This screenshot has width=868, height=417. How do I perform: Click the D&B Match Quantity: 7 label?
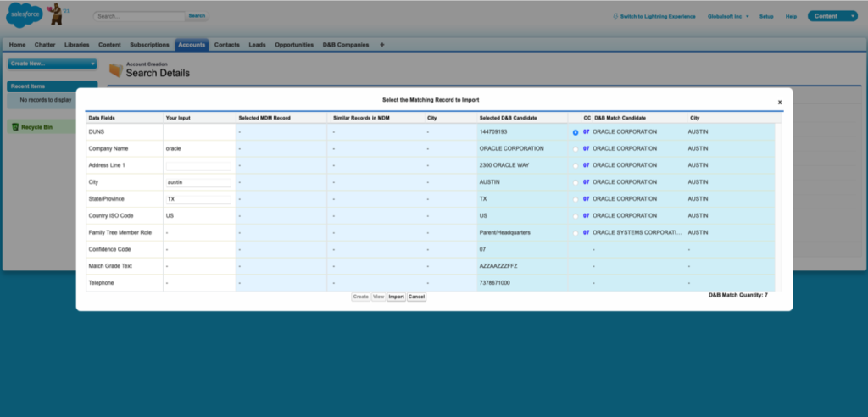pyautogui.click(x=738, y=296)
